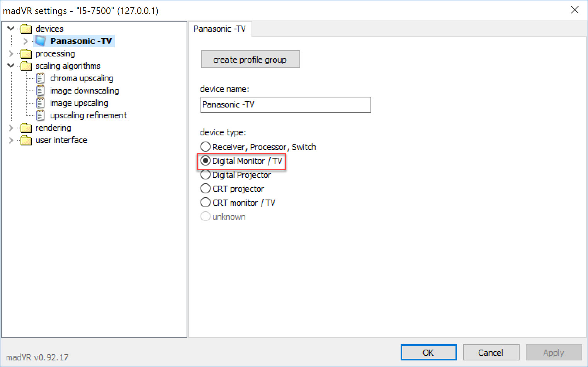Click the scaling algorithms folder icon
Image resolution: width=588 pixels, height=367 pixels.
[26, 66]
